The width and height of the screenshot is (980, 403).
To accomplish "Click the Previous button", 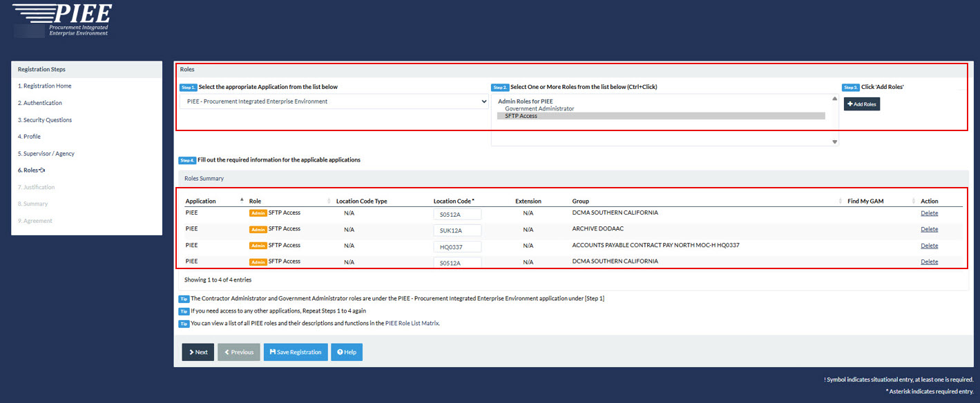I will coord(239,352).
